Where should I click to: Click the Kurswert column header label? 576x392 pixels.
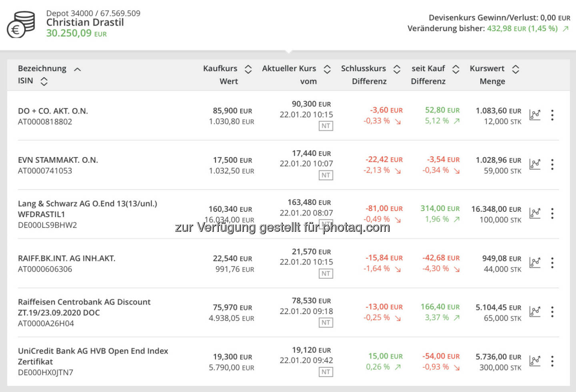(487, 68)
